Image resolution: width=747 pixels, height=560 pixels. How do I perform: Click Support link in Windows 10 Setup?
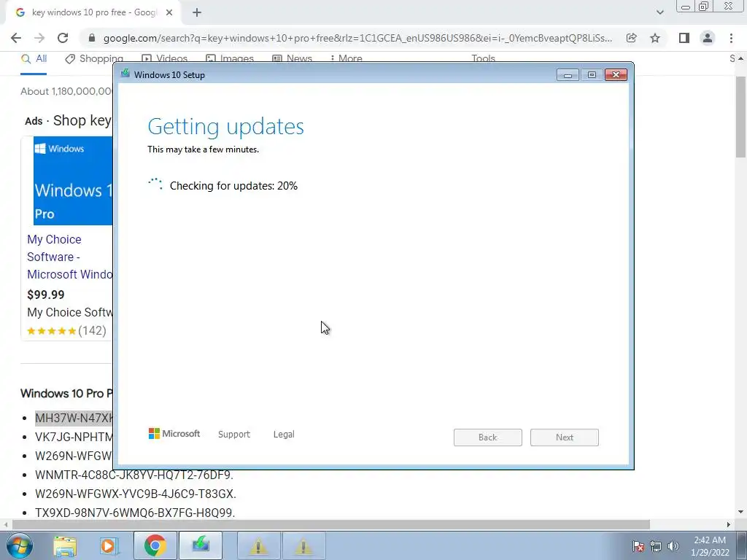coord(234,435)
